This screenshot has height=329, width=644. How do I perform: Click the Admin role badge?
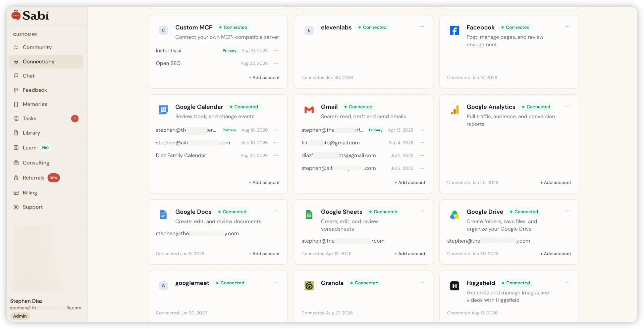[x=20, y=316]
